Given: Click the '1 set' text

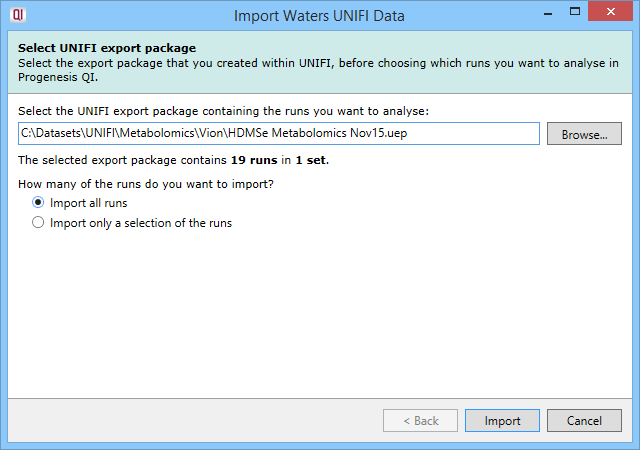Looking at the screenshot, I should (x=311, y=160).
